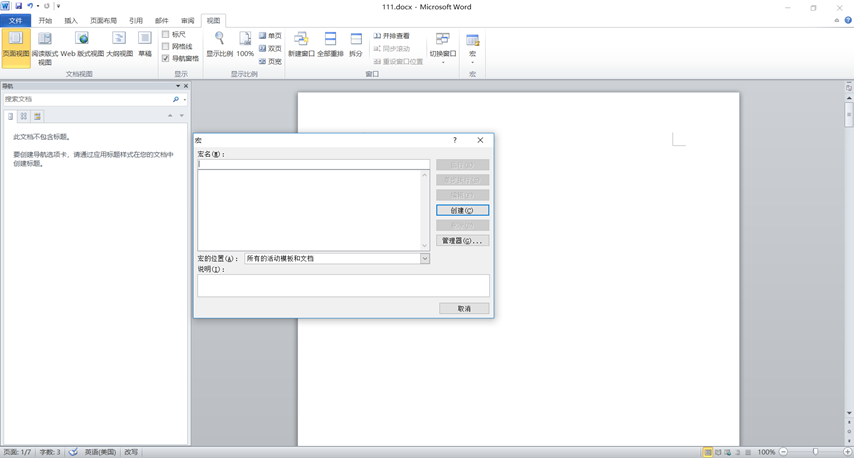Open the 显示比例 zoom magnifier dialog
Viewport: 854px width, 458px height.
click(x=219, y=45)
